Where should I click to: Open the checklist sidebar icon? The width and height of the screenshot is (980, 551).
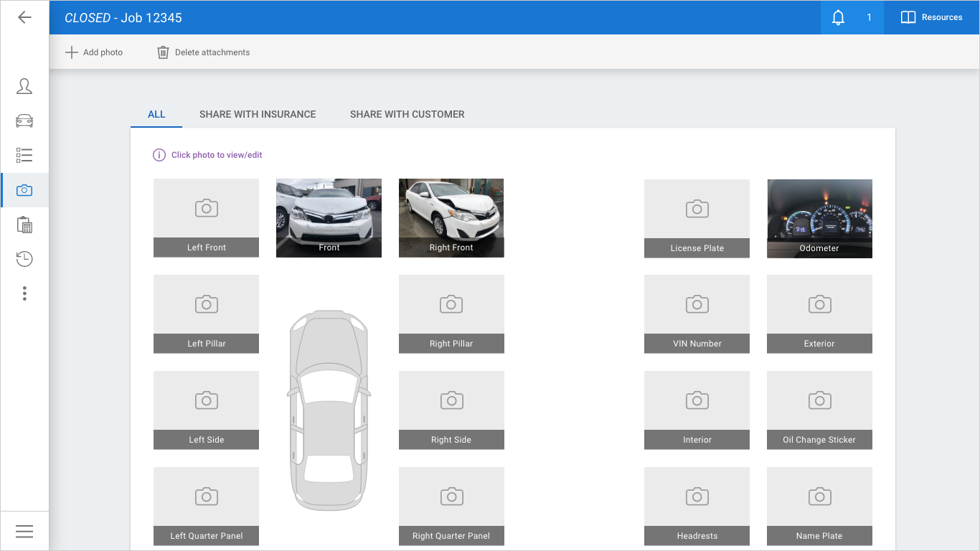24,155
